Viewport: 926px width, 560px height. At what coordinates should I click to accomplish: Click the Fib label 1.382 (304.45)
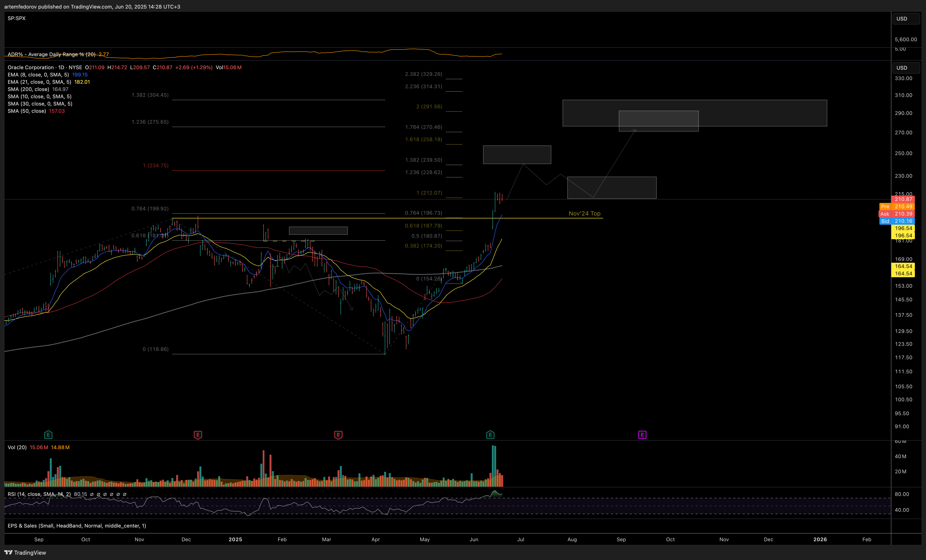[x=150, y=95]
